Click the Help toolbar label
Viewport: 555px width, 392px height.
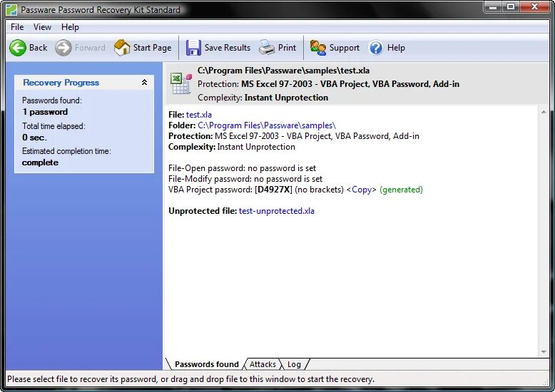tap(396, 48)
